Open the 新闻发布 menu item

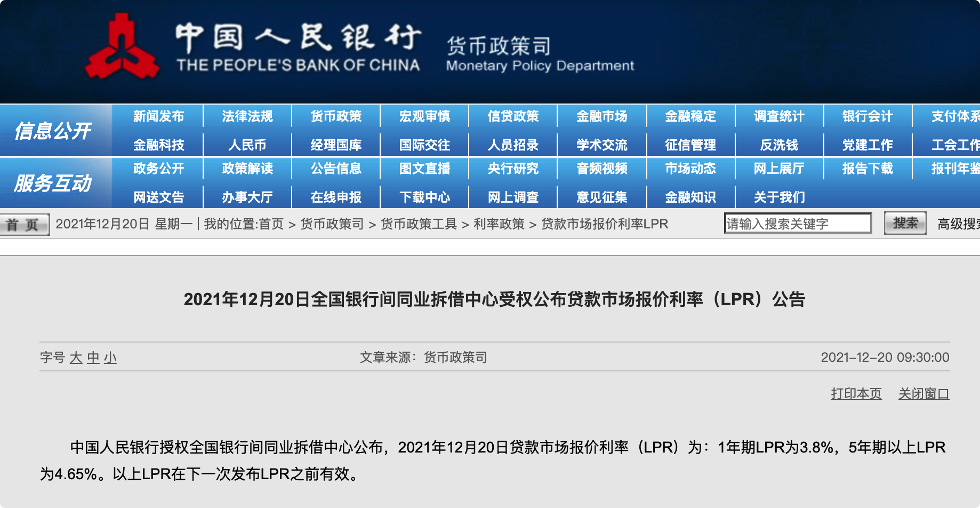click(x=158, y=116)
